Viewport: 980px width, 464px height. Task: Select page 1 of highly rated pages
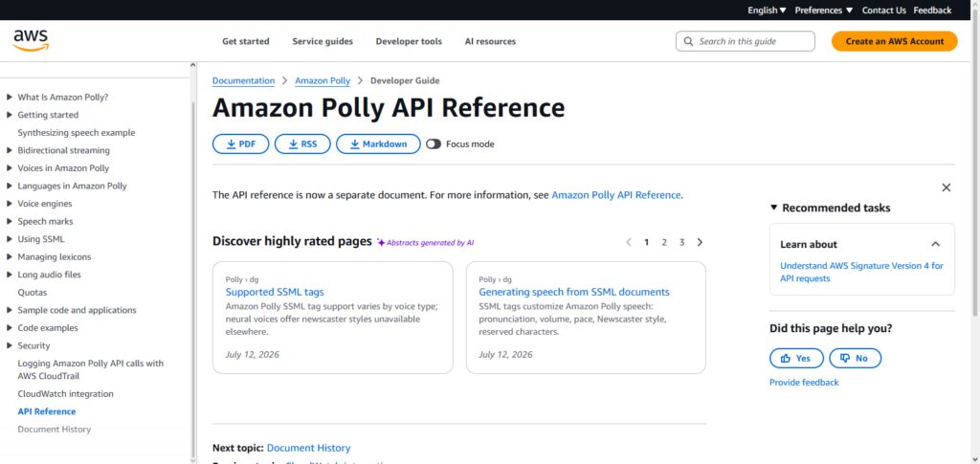tap(646, 242)
